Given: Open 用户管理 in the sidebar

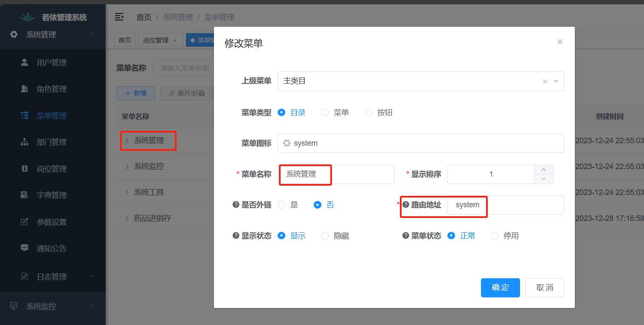Looking at the screenshot, I should pyautogui.click(x=52, y=62).
